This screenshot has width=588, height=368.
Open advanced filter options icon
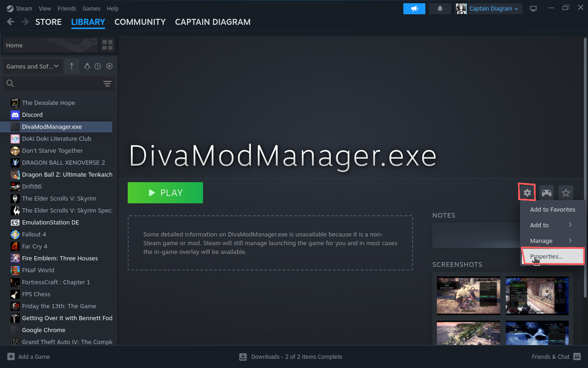point(107,83)
